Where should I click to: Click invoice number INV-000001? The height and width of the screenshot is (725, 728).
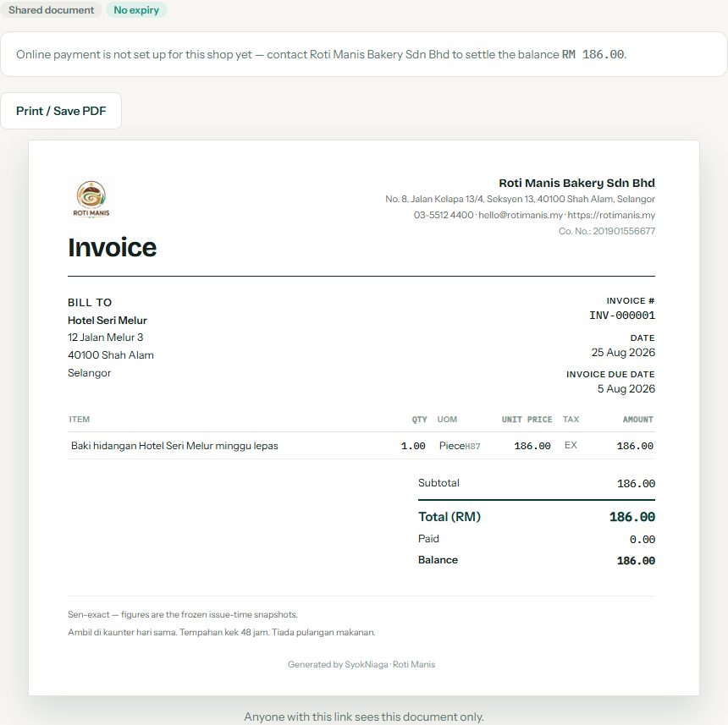(622, 316)
